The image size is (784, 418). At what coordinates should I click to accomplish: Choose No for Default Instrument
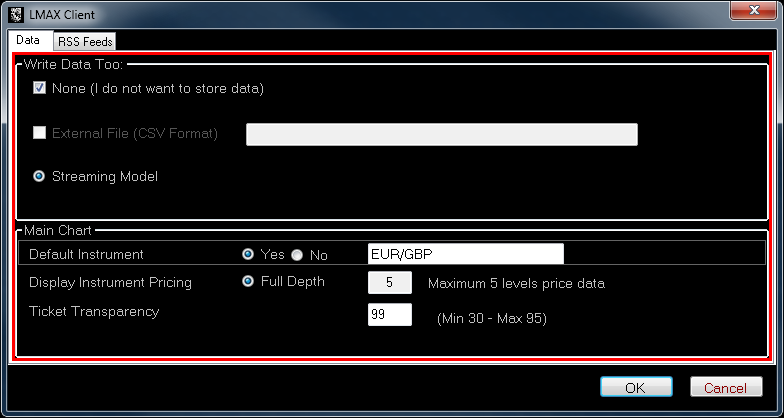(x=297, y=254)
